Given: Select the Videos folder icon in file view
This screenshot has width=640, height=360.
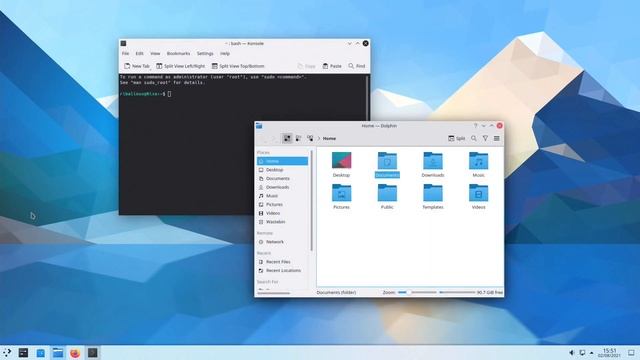Looking at the screenshot, I should tap(478, 193).
